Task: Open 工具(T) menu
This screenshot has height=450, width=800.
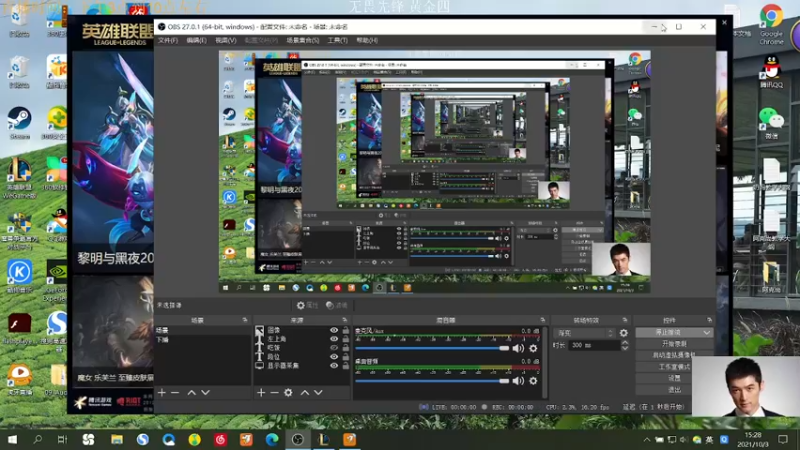Action: [x=337, y=40]
